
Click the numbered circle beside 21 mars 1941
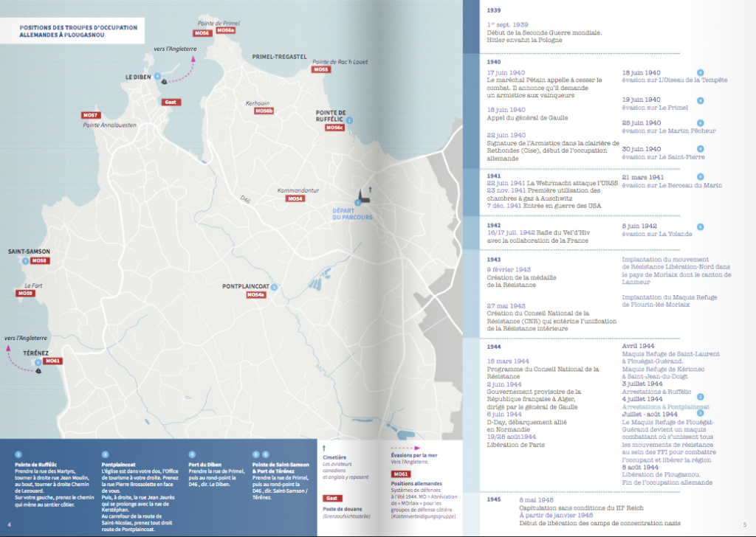(x=700, y=177)
